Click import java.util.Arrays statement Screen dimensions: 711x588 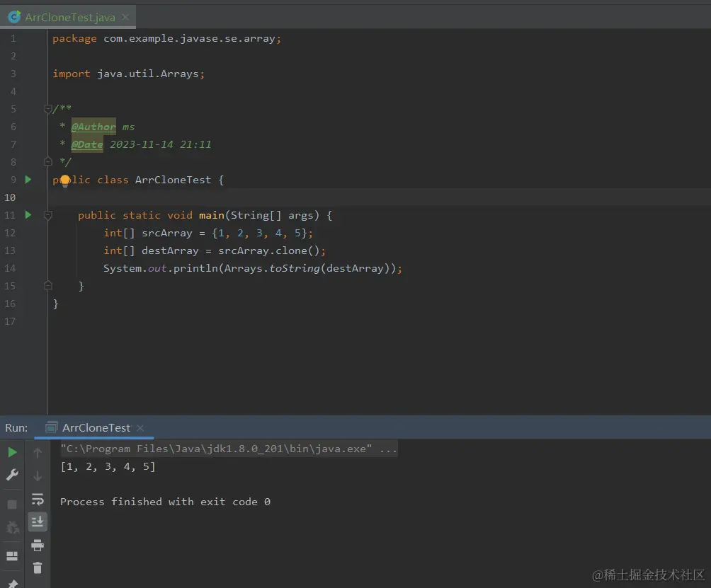click(x=128, y=74)
